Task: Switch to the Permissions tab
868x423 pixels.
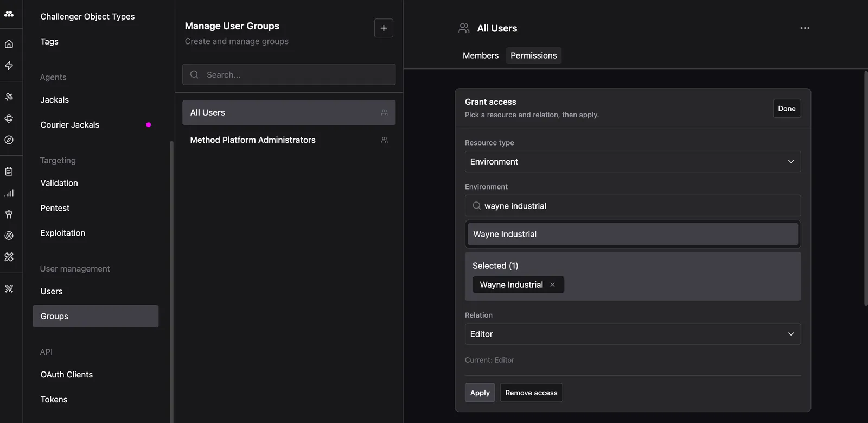Action: pyautogui.click(x=534, y=55)
